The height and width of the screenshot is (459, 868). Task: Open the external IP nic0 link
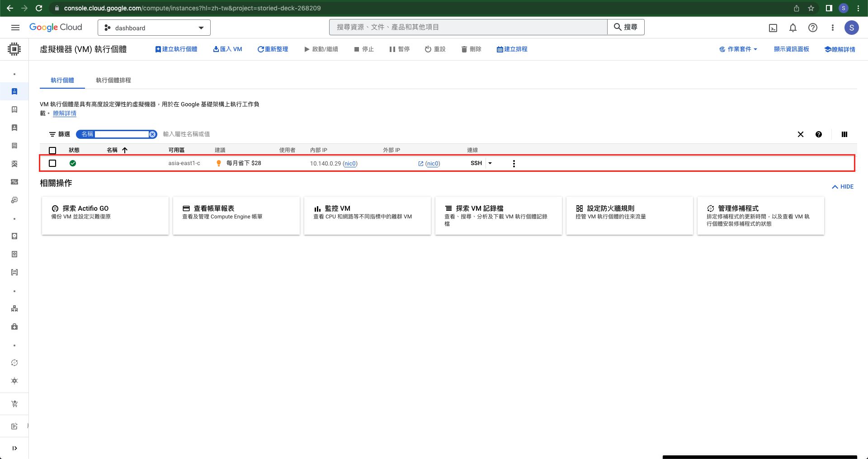433,164
